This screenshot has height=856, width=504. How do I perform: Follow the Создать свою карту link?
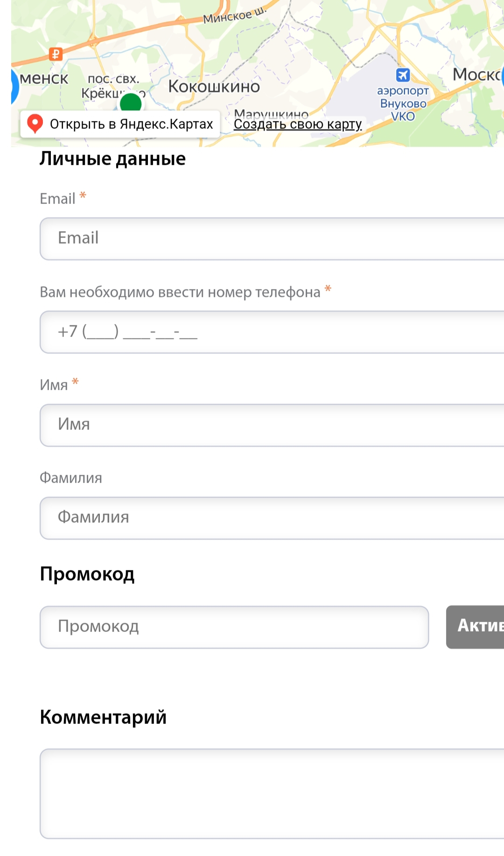[x=298, y=124]
